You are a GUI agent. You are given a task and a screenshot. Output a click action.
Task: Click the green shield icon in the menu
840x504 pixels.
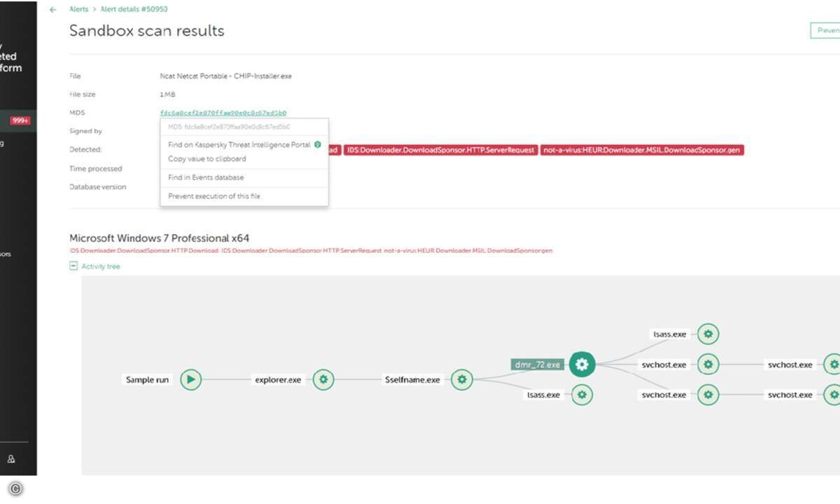point(317,145)
